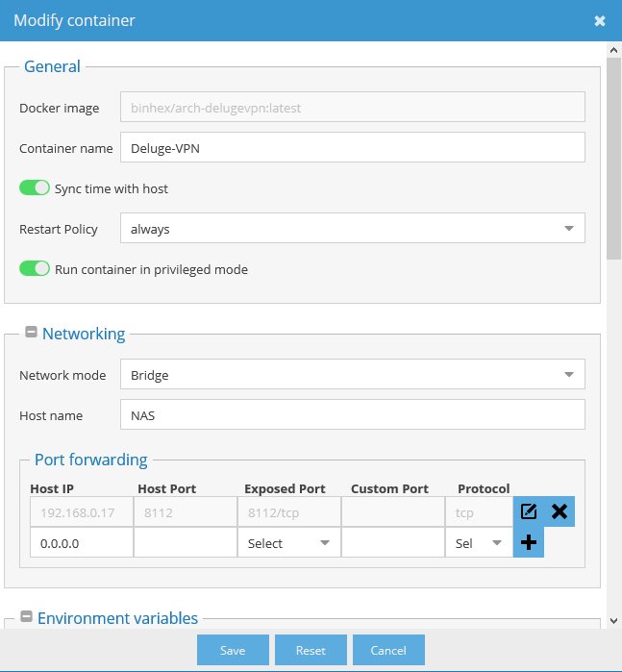
Task: Close the Modify container dialog
Action: tap(599, 20)
